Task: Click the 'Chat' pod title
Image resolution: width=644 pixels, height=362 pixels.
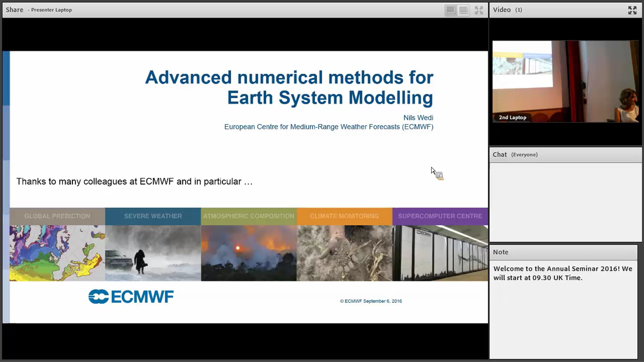Action: point(500,155)
